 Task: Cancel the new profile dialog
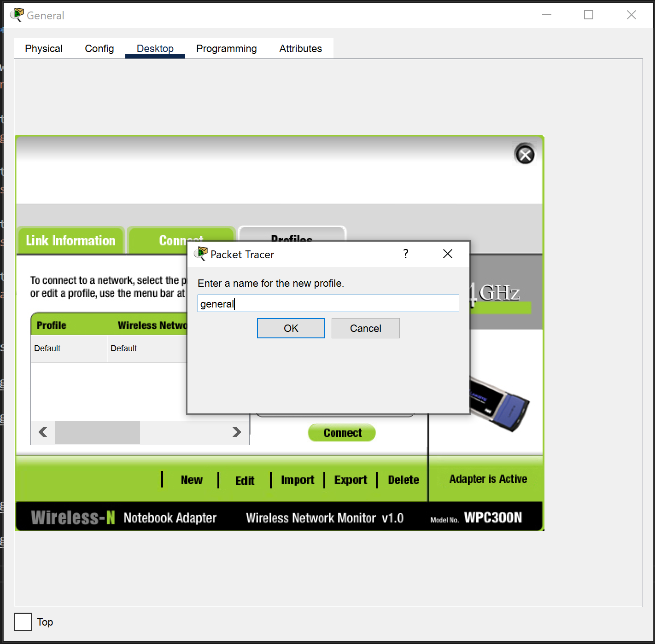(x=365, y=328)
